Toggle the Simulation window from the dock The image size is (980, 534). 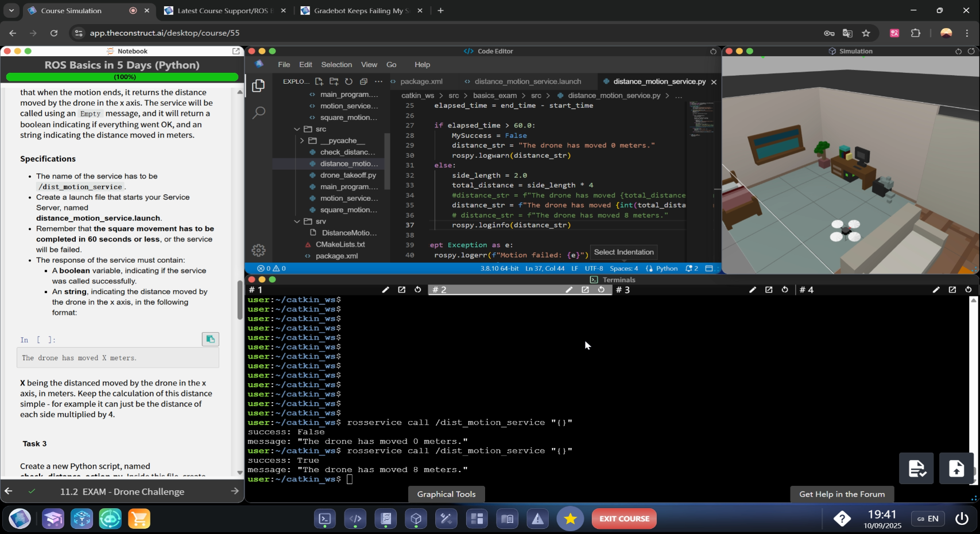point(416,519)
